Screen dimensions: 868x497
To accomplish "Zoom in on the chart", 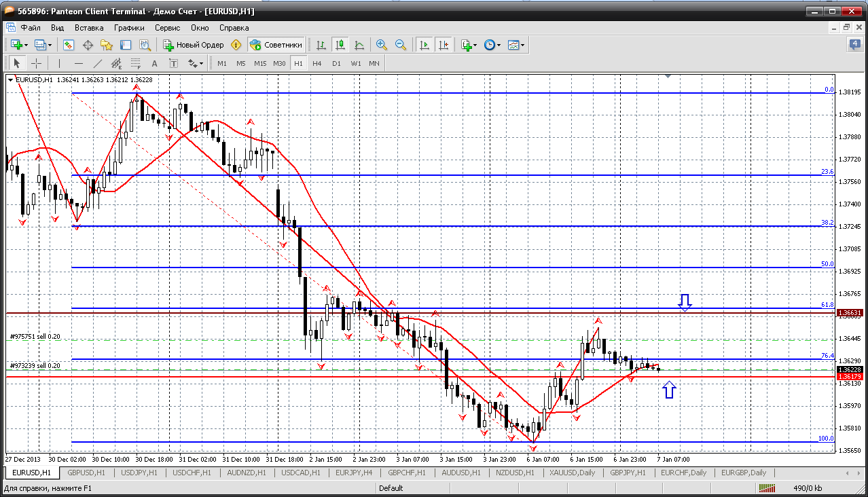I will click(x=382, y=45).
